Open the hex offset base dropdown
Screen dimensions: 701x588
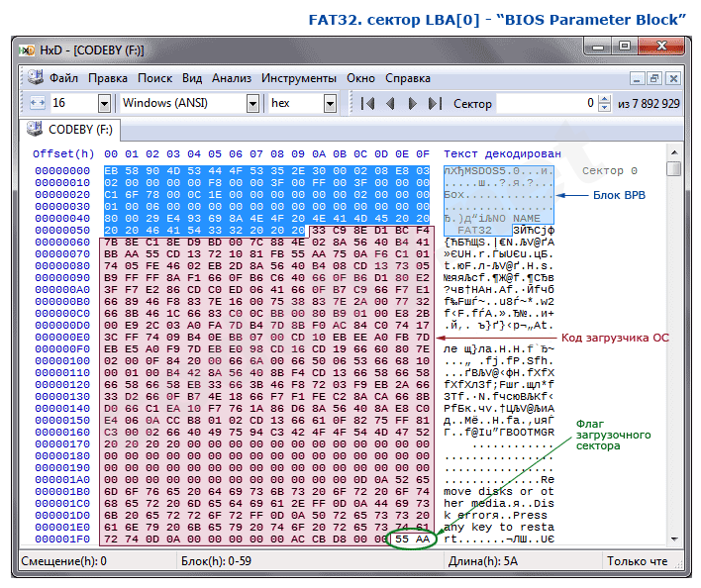click(330, 103)
